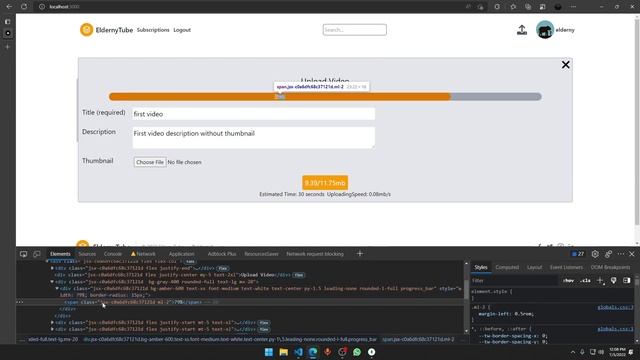This screenshot has height=360, width=640.
Task: Open DevTools more options ellipsis
Action: tap(621, 254)
